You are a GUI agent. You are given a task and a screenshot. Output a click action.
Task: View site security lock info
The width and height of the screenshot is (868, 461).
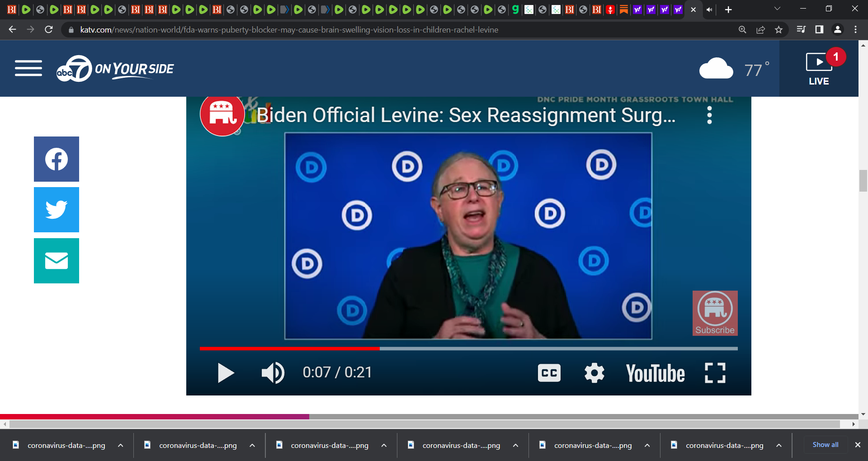coord(71,30)
